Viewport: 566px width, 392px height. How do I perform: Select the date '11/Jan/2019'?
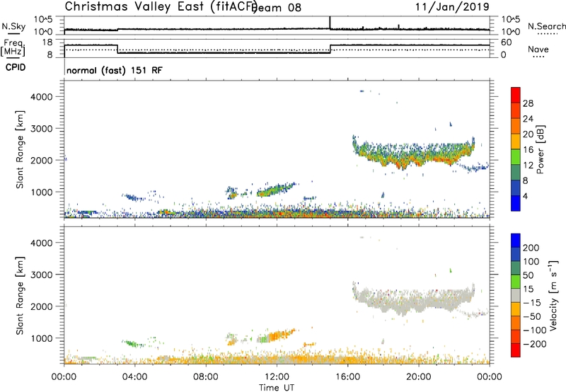[452, 7]
